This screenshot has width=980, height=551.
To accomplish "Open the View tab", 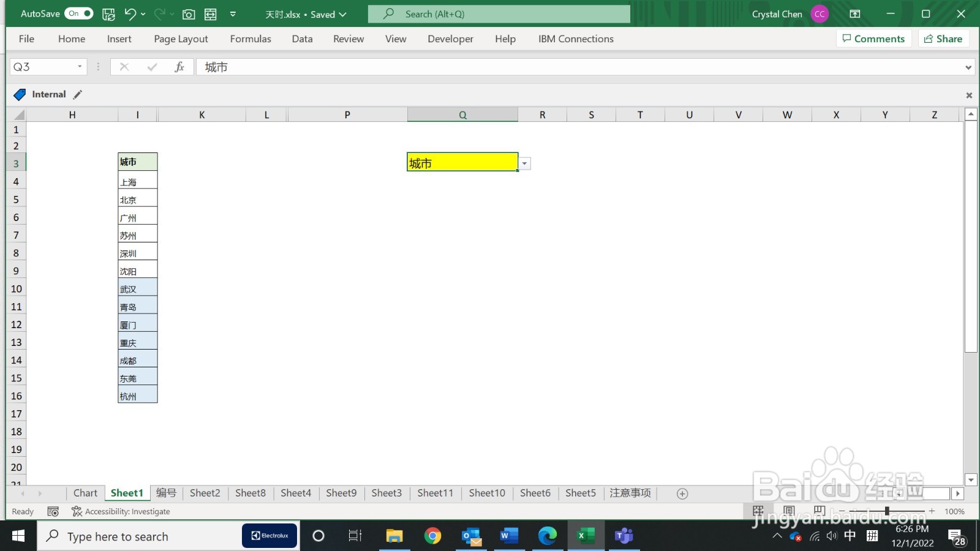I will tap(396, 39).
